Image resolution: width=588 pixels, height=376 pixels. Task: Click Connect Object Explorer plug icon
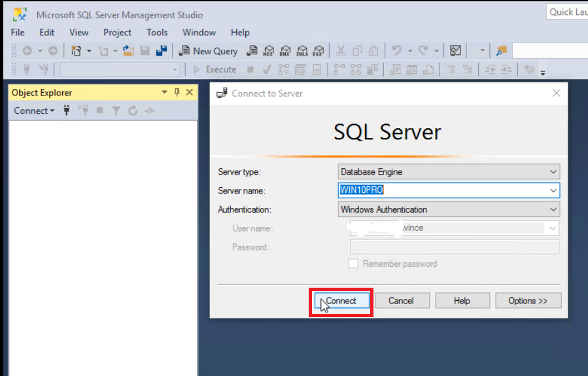pos(66,111)
